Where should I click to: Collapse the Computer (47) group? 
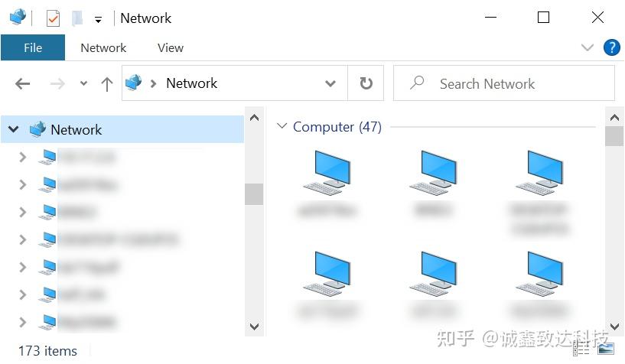click(282, 126)
